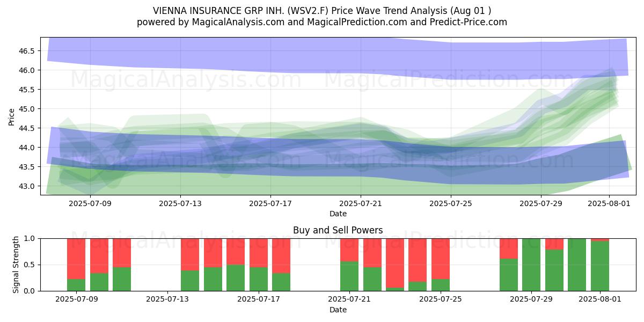Click the 43.0 tick on the price axis
This screenshot has width=644, height=322.
coord(27,186)
